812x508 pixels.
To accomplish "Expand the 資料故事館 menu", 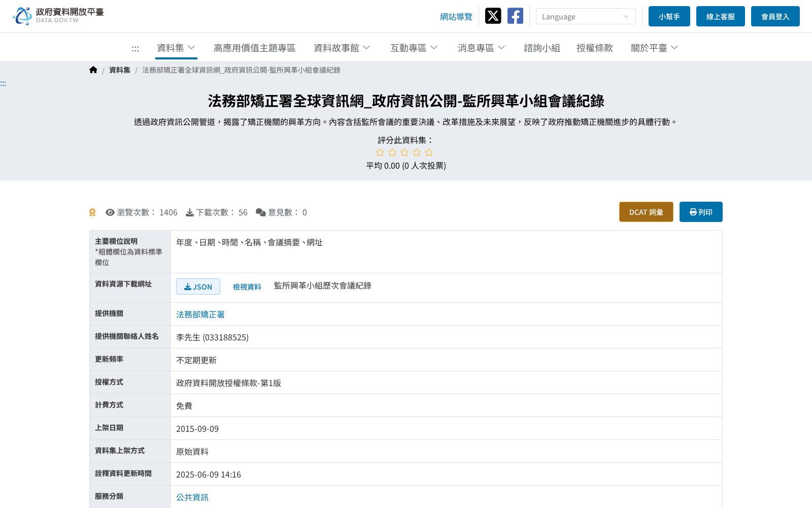I will [x=342, y=48].
